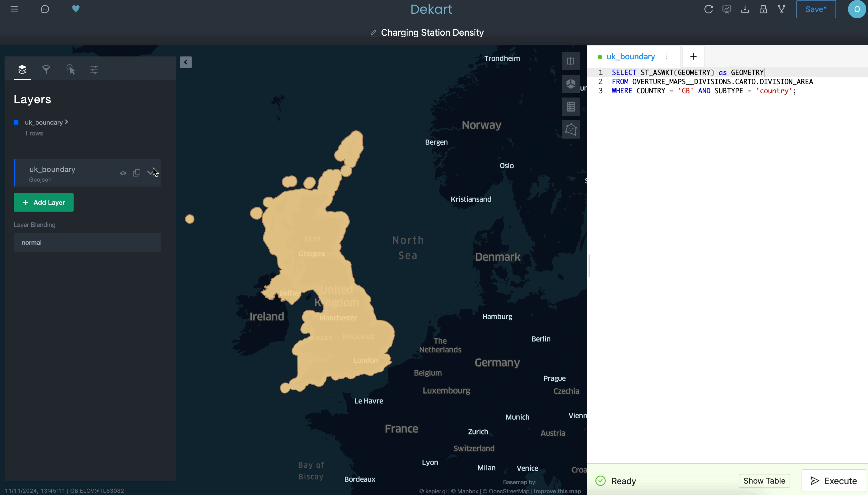Show the map legend panel
This screenshot has height=495, width=868.
(x=571, y=106)
